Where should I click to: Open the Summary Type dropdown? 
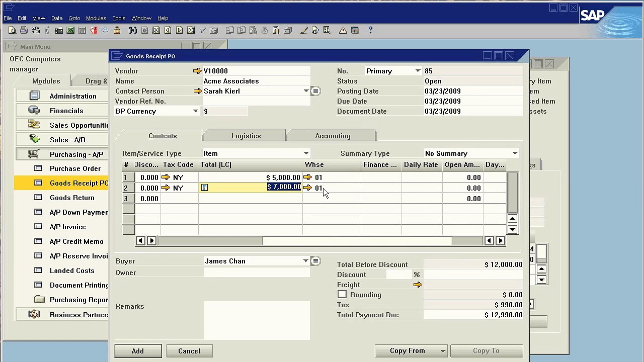(515, 153)
